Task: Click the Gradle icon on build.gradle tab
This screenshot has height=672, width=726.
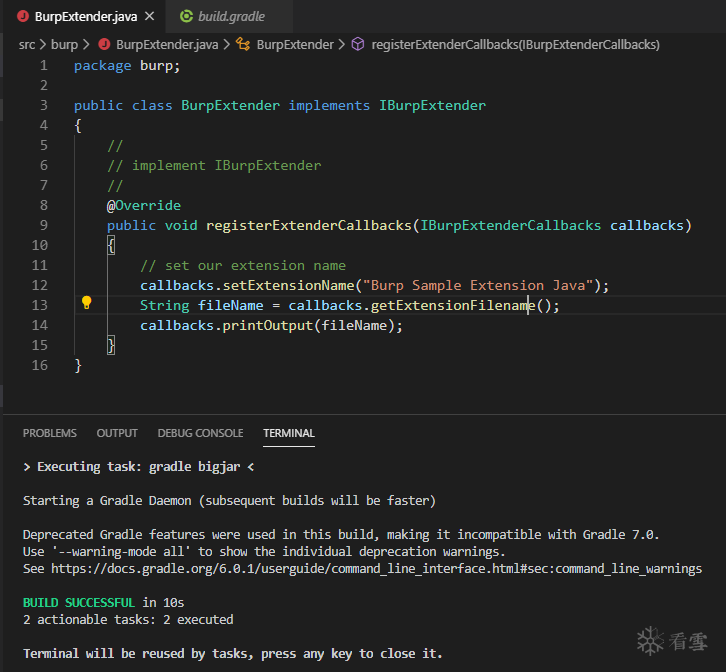Action: click(186, 16)
